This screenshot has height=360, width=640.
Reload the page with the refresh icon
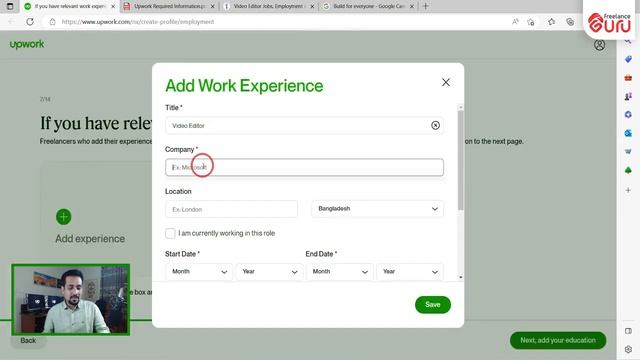pyautogui.click(x=30, y=22)
